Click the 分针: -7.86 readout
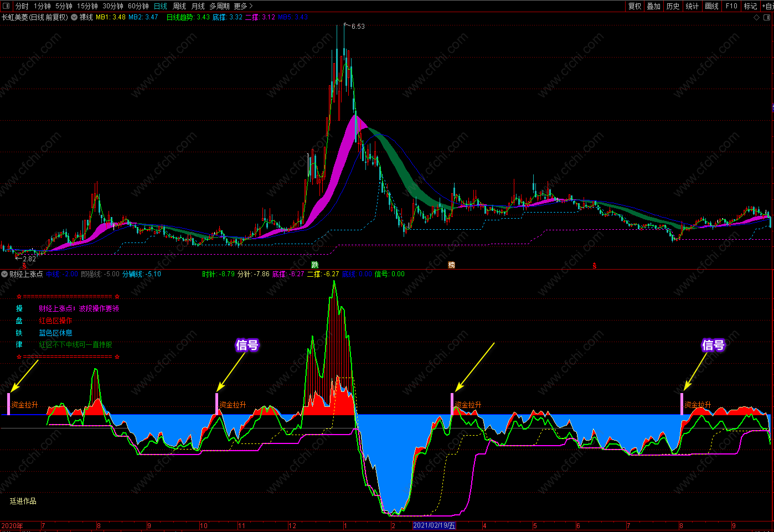 [x=254, y=274]
